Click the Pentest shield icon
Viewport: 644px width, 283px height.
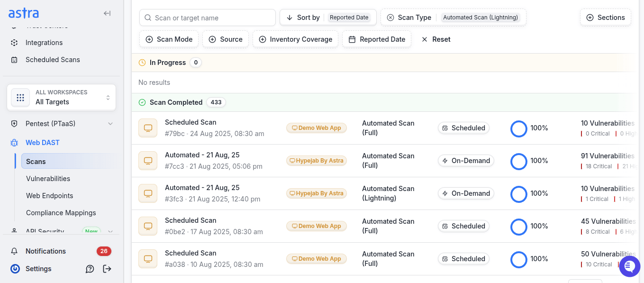pos(14,124)
